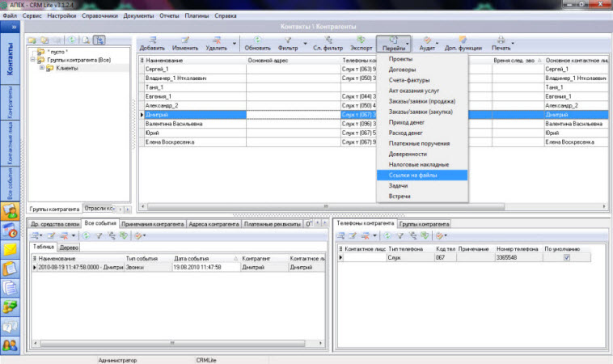The image size is (613, 364).
Task: Click the question speech bubble sidebar icon
Action: pyautogui.click(x=11, y=326)
